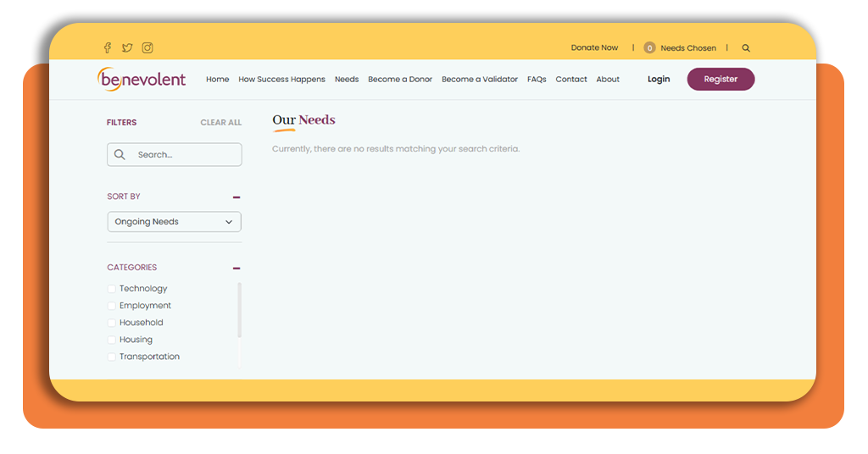Open Become a Validator page
Viewport: 868px width, 454px height.
(480, 79)
